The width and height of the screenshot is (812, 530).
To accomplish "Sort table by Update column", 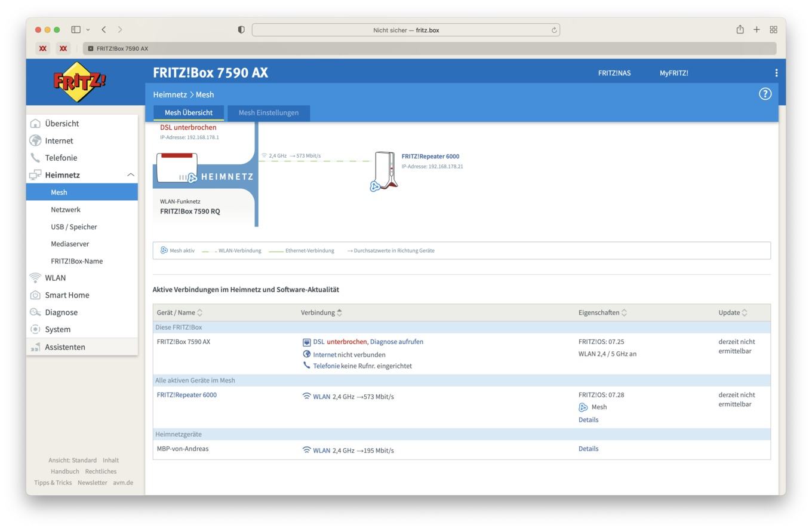I will point(733,313).
